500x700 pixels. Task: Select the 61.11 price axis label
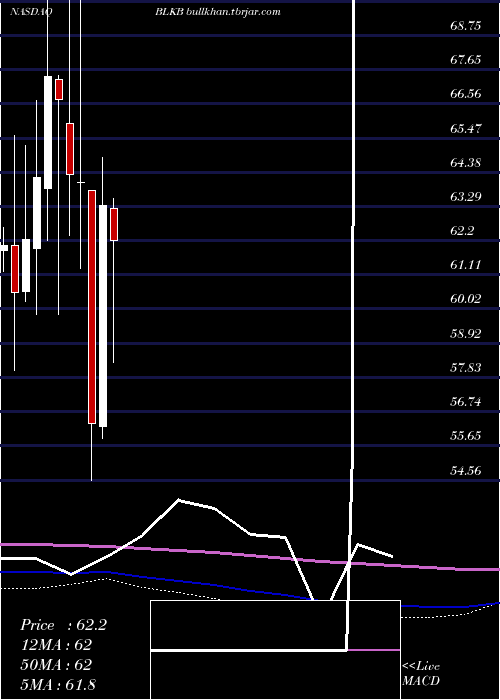(x=466, y=265)
